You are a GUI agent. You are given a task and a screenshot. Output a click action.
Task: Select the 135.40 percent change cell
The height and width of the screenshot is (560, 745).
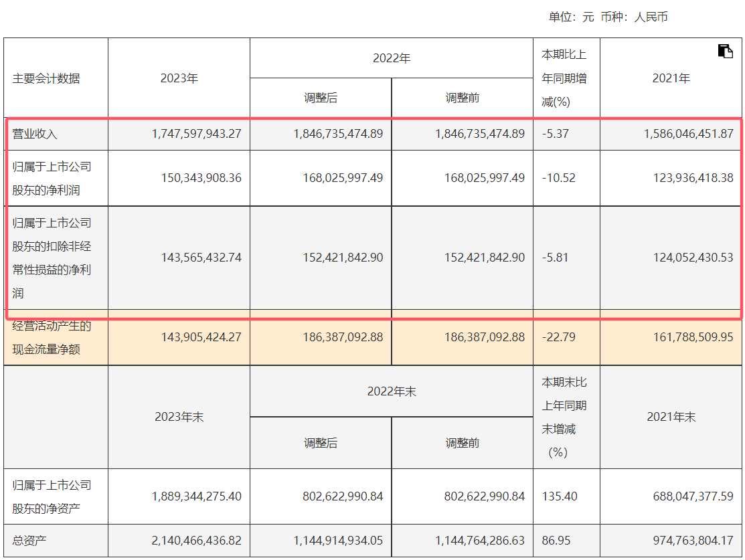click(x=560, y=496)
